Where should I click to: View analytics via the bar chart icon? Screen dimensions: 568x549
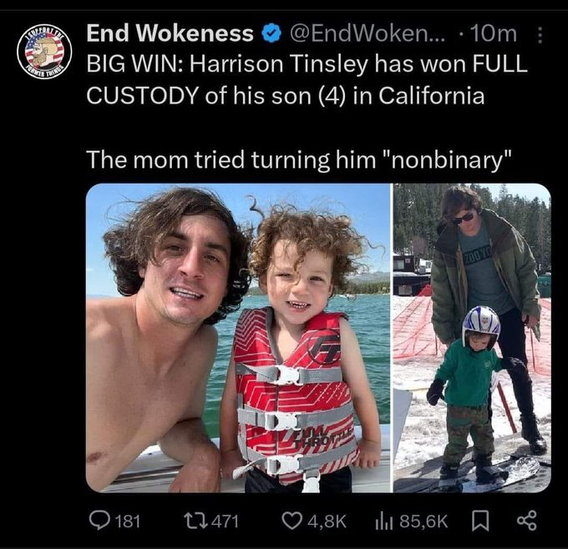(384, 521)
